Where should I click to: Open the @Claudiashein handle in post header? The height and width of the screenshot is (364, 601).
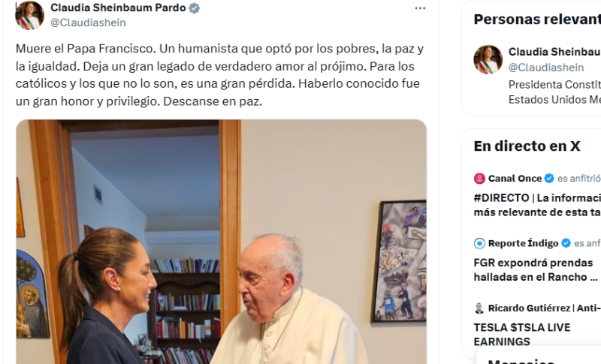[x=88, y=23]
